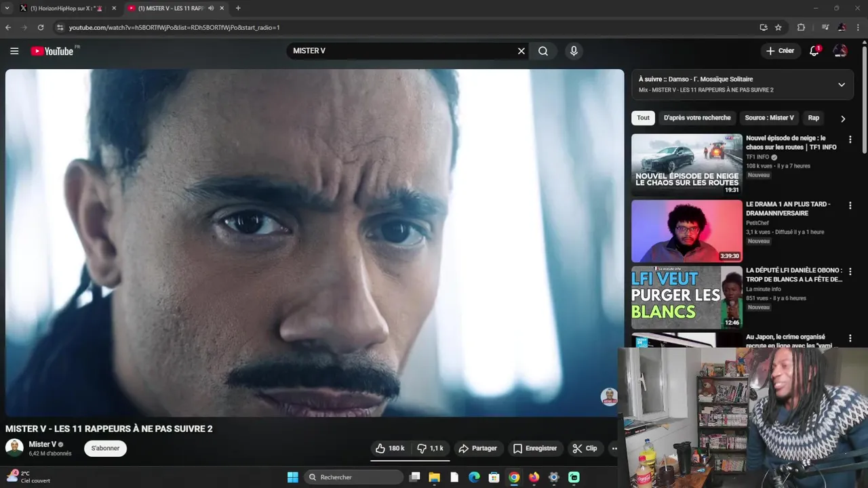Install or cast icon in the address bar
This screenshot has width=868, height=488.
764,27
